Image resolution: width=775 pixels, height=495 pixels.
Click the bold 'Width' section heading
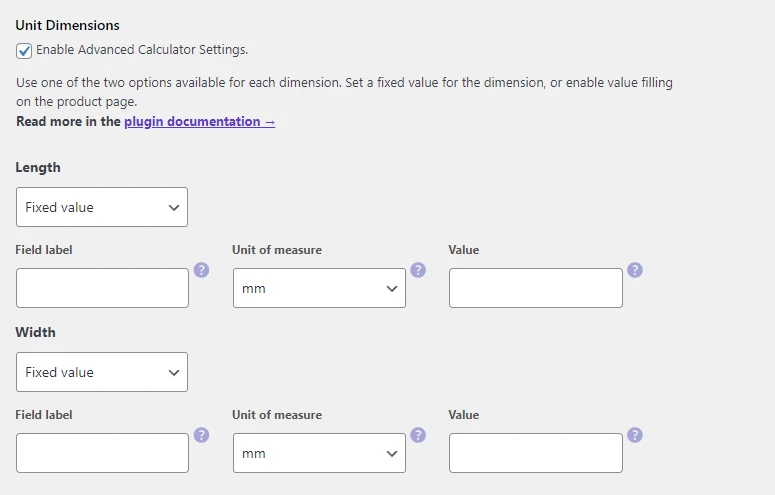click(x=36, y=333)
